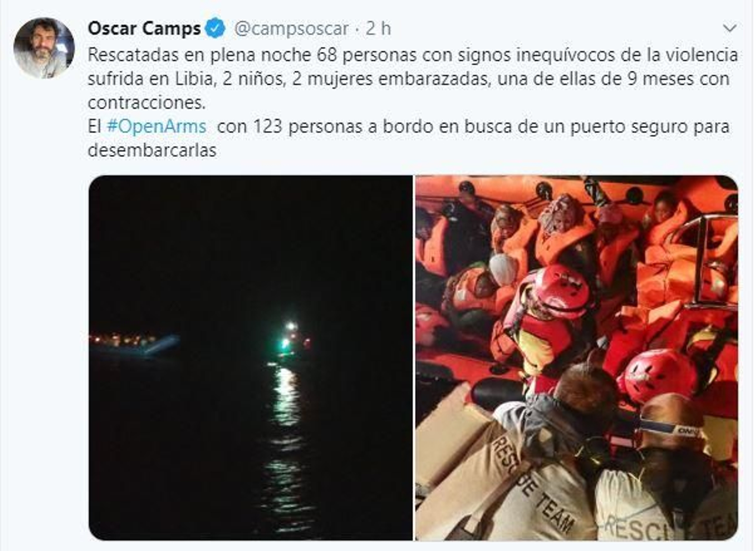Open the @campsoscar handle link
This screenshot has height=551, width=756.
coord(291,29)
